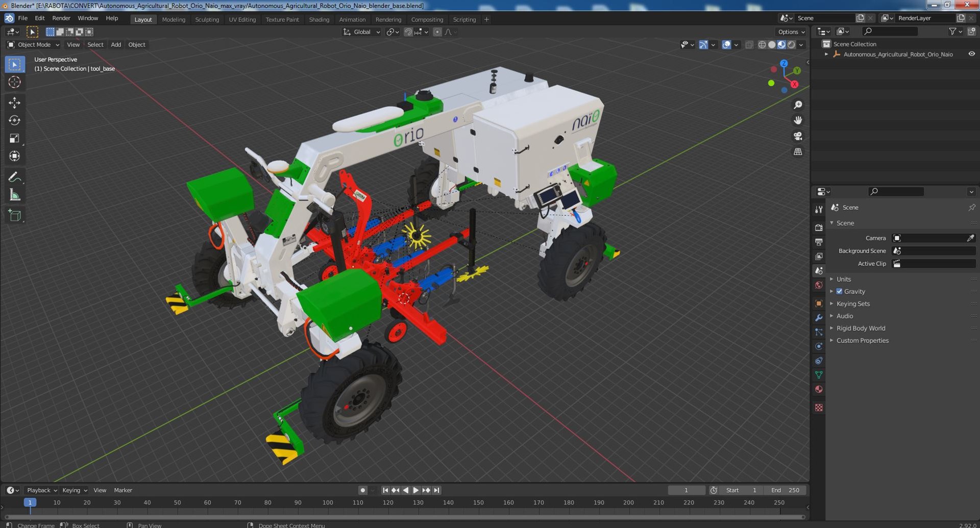Click the viewport zoom magnifier icon
This screenshot has height=528, width=980.
[798, 105]
